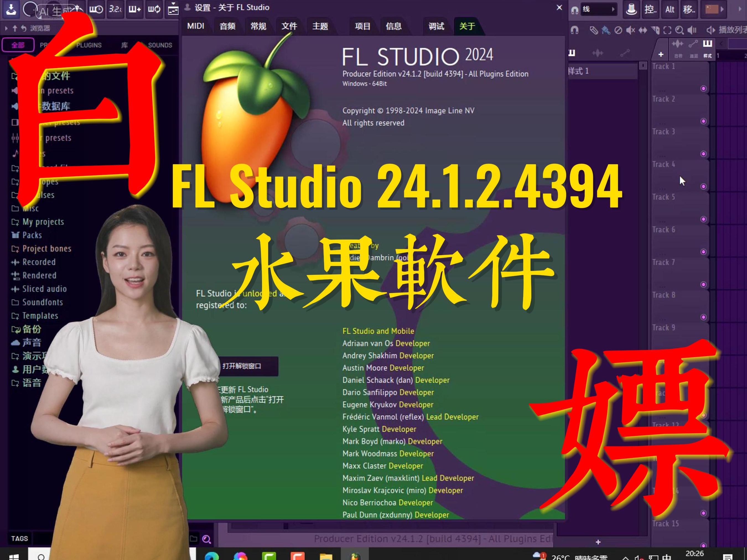The width and height of the screenshot is (747, 560).
Task: Click the browser up-arrow icon
Action: tap(15, 28)
